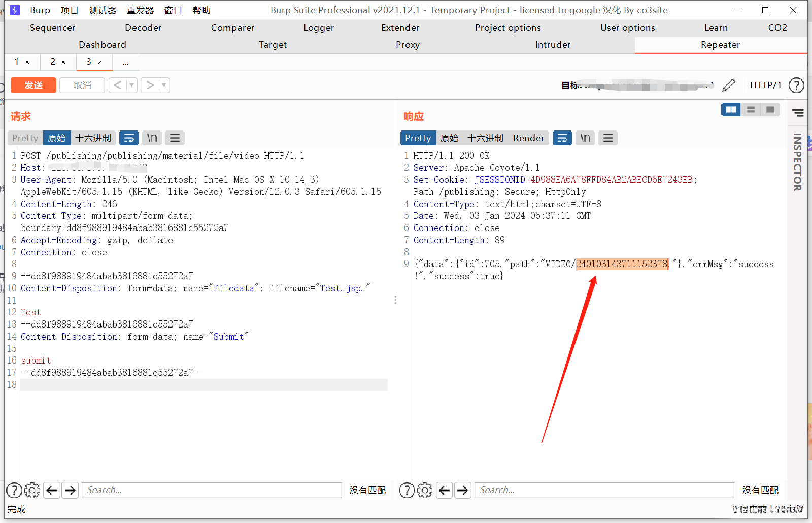Open back history dropdown arrow
This screenshot has height=523, width=812.
pyautogui.click(x=132, y=85)
